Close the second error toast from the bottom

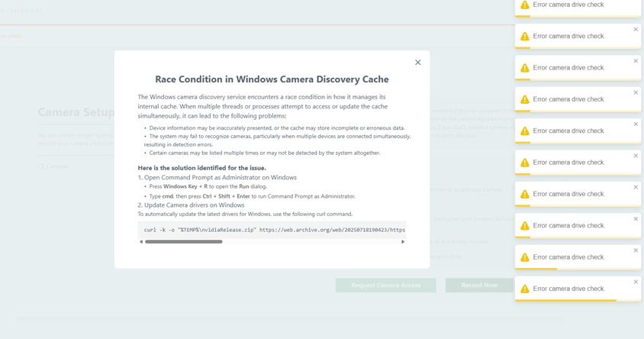(636, 250)
